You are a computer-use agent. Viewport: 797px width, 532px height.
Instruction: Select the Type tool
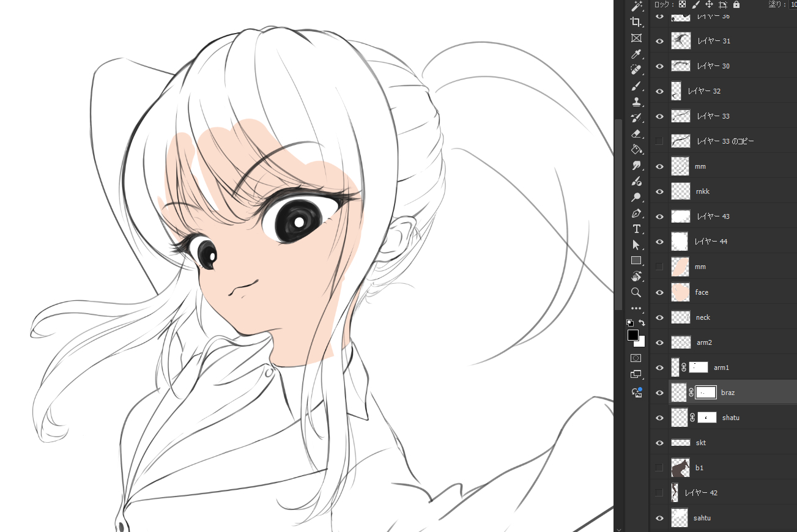[636, 229]
